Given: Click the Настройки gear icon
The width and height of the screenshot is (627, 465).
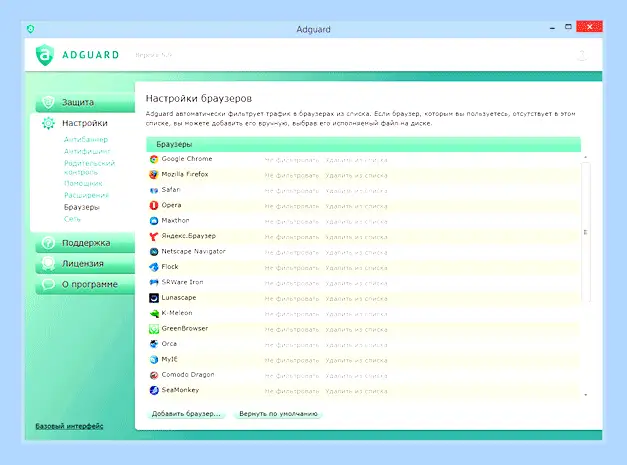Looking at the screenshot, I should pyautogui.click(x=48, y=123).
